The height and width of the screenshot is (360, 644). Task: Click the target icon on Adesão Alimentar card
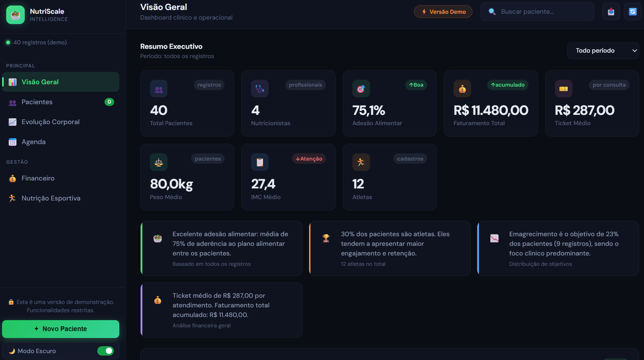361,89
